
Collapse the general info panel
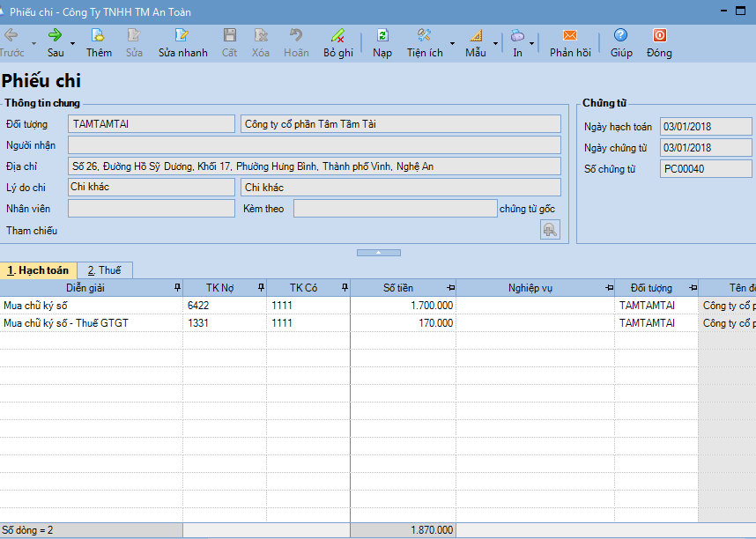[x=379, y=253]
